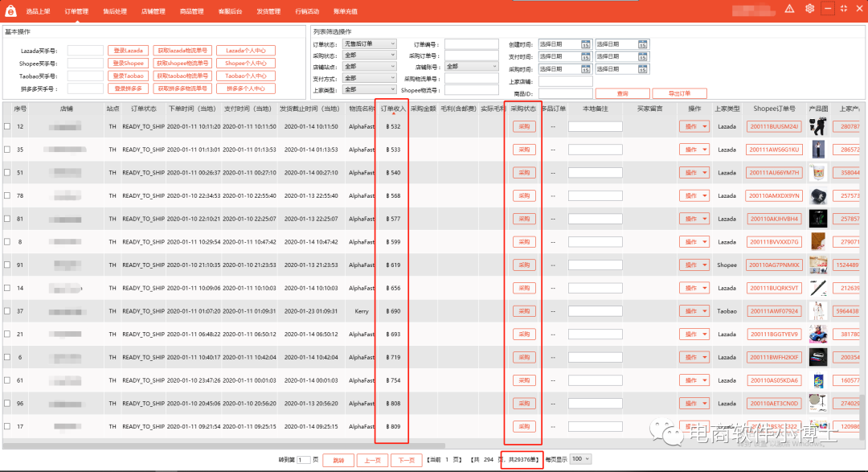The width and height of the screenshot is (868, 472).
Task: Open the 采购时间 start date calendar icon
Action: pyautogui.click(x=585, y=69)
